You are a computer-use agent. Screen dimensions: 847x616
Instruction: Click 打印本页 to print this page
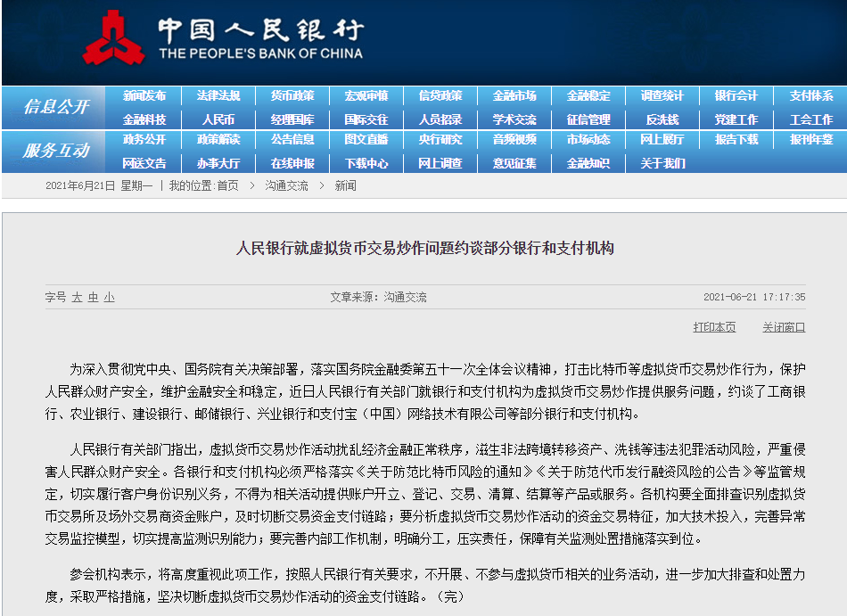click(715, 326)
